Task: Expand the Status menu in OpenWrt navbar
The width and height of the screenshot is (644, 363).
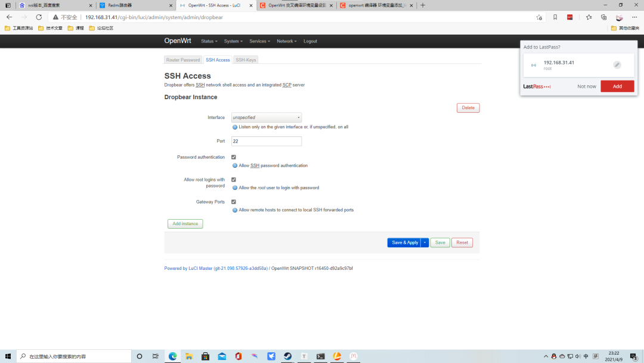Action: [x=209, y=41]
